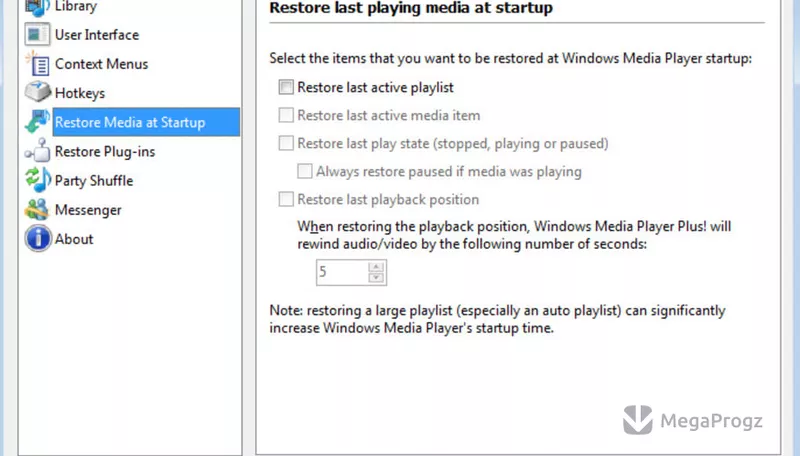The width and height of the screenshot is (800, 456).
Task: Switch to Party Shuffle settings
Action: tap(94, 181)
